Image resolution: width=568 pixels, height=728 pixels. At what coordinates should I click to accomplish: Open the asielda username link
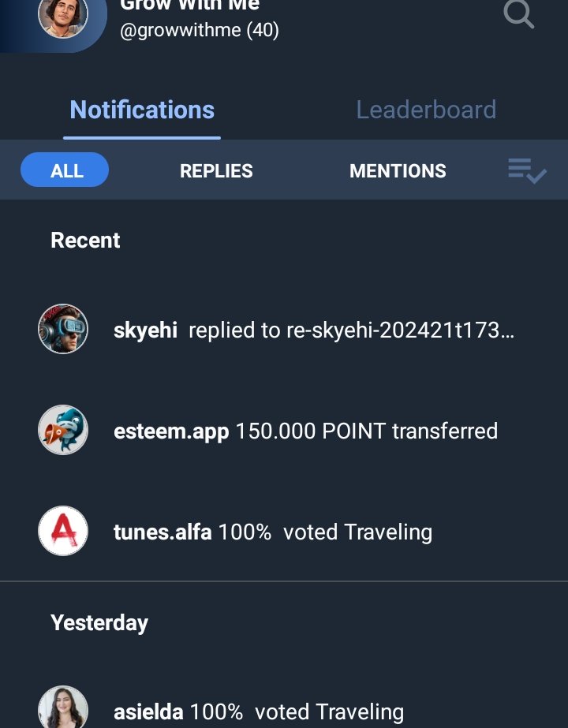click(148, 712)
